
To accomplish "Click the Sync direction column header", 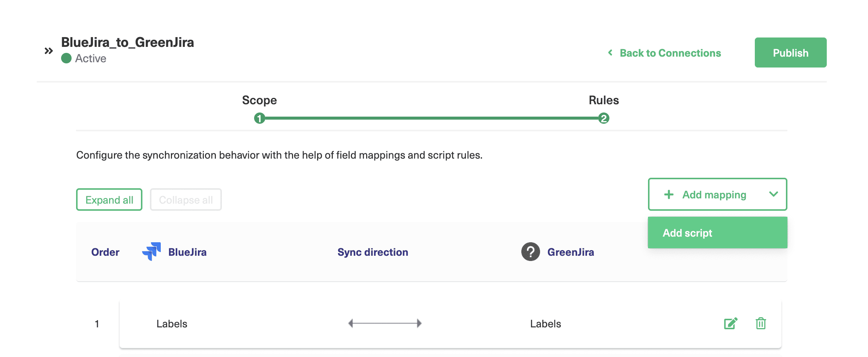I will tap(373, 252).
